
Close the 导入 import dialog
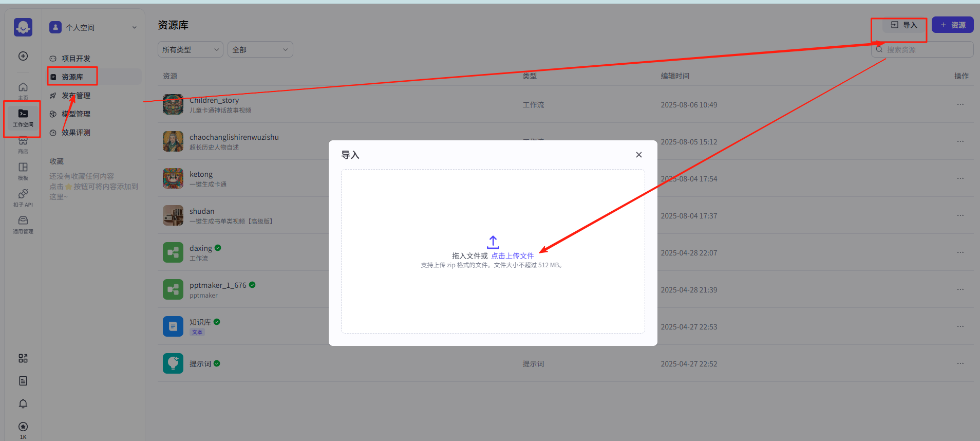638,155
